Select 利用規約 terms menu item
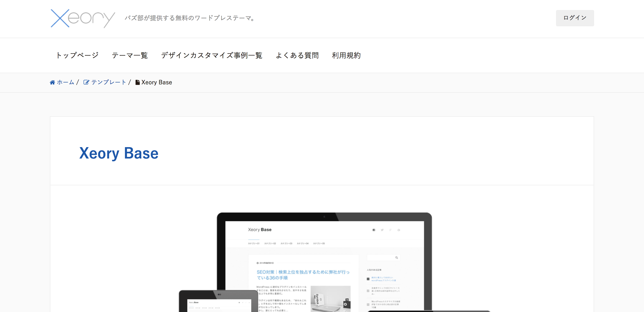Image resolution: width=644 pixels, height=312 pixels. 346,55
